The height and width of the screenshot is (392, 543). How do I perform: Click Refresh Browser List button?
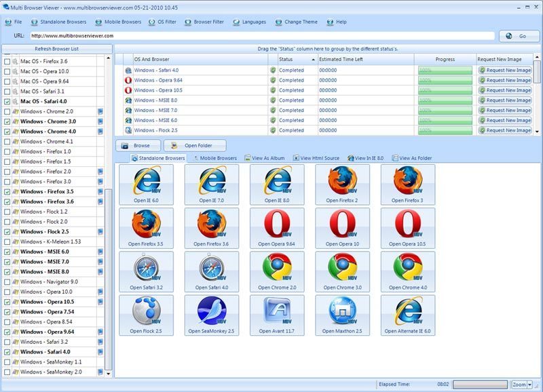[57, 49]
